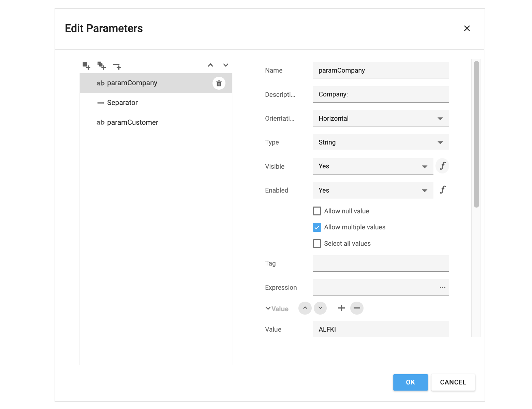Open the Orientation dropdown
Viewport: 532px width, 409px height.
[381, 118]
